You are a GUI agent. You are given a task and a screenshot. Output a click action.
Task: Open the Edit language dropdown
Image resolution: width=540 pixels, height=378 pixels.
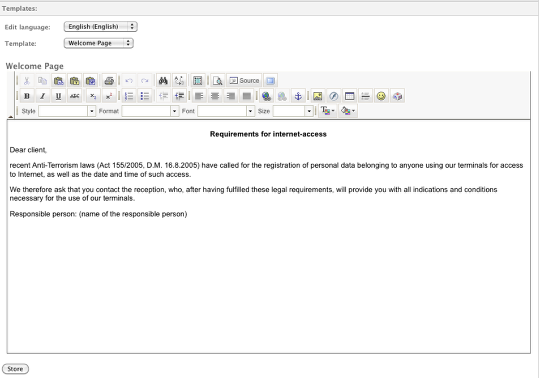click(x=101, y=27)
